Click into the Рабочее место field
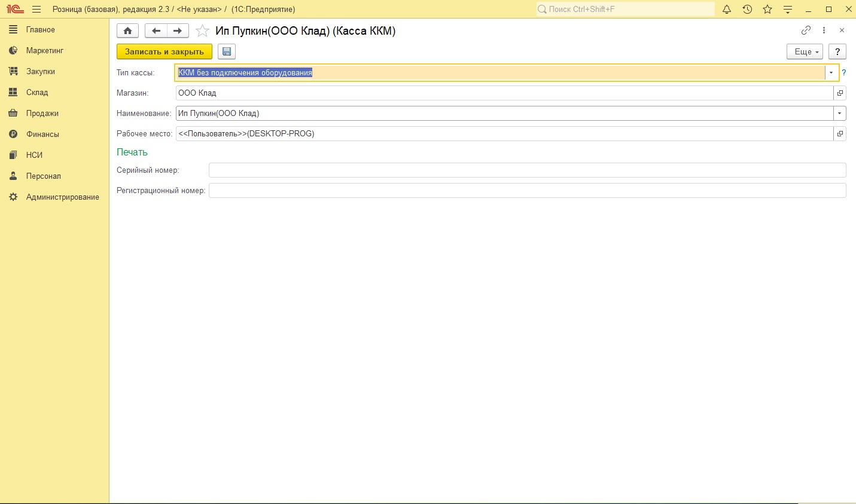 [504, 133]
